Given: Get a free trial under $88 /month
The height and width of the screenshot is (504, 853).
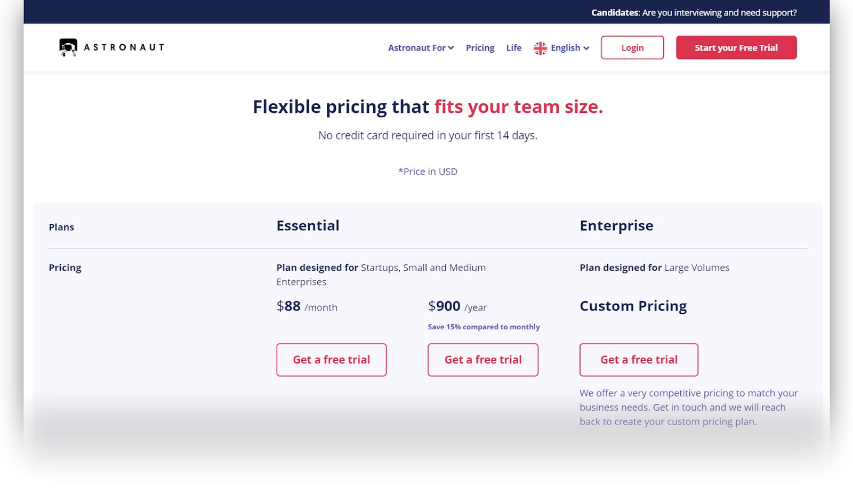Looking at the screenshot, I should 331,360.
